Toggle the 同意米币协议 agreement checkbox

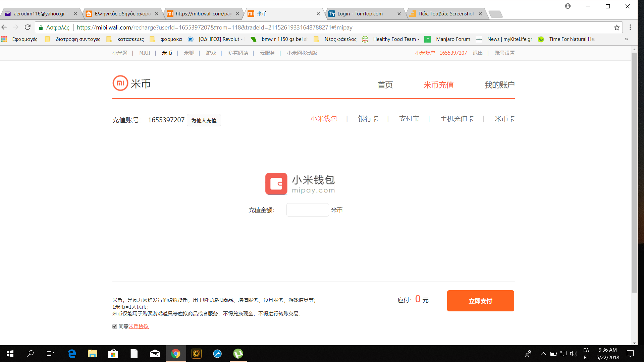click(115, 326)
